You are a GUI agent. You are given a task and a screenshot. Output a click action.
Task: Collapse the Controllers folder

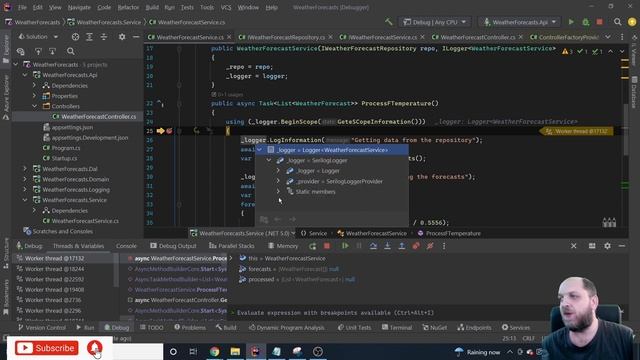pos(34,106)
